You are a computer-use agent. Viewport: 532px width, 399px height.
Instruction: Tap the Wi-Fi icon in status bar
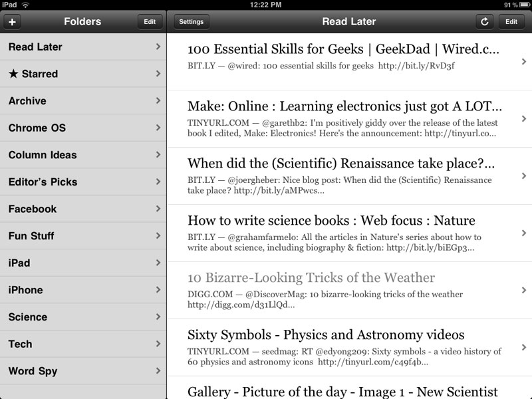click(x=25, y=5)
